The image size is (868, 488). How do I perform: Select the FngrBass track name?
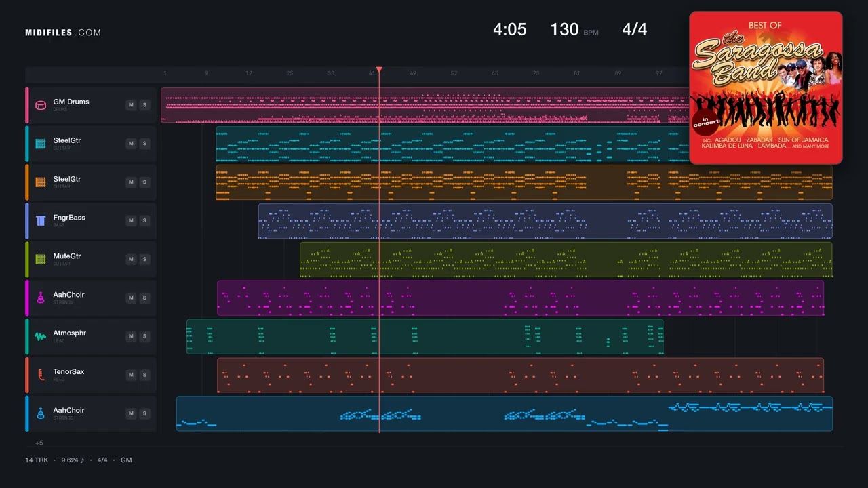(69, 218)
